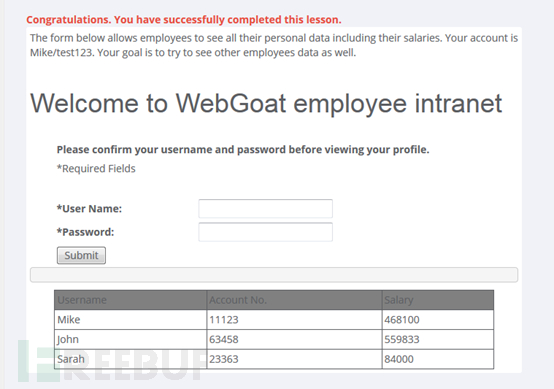The width and height of the screenshot is (554, 389).
Task: Select the Salary column header
Action: [x=438, y=300]
